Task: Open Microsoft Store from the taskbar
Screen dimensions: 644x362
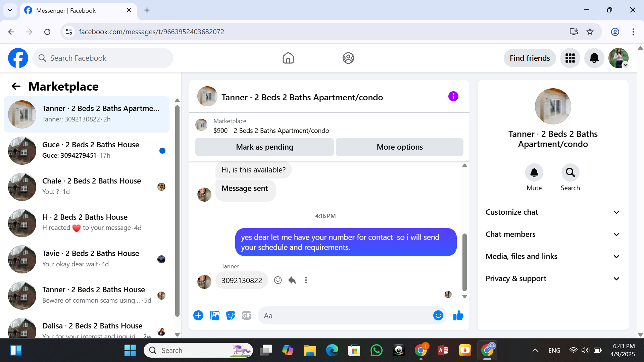Action: click(x=354, y=350)
